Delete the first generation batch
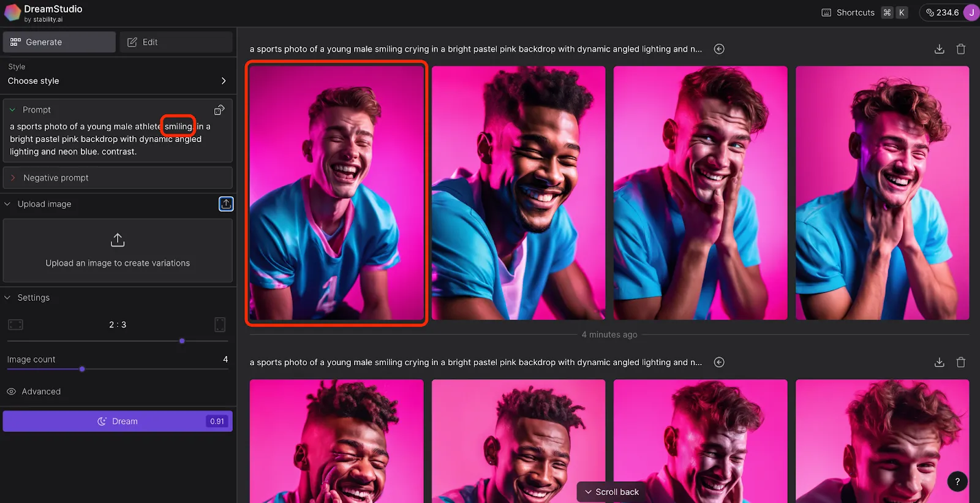The width and height of the screenshot is (980, 503). pyautogui.click(x=961, y=49)
